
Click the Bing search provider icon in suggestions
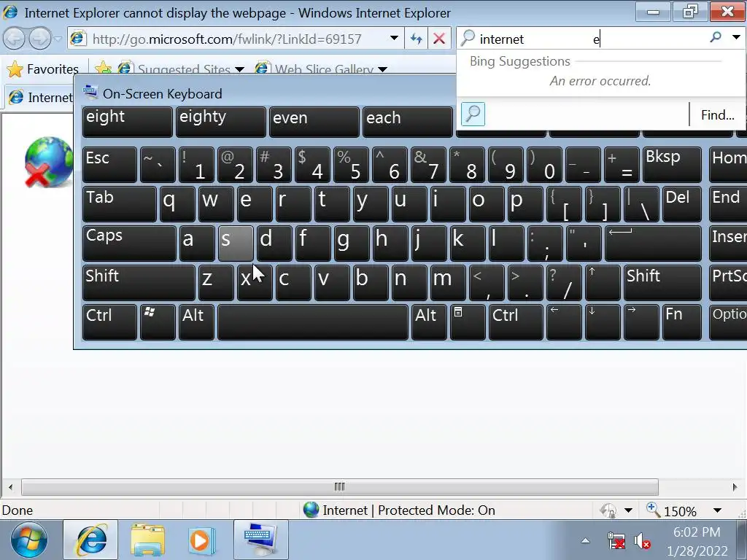[x=473, y=114]
